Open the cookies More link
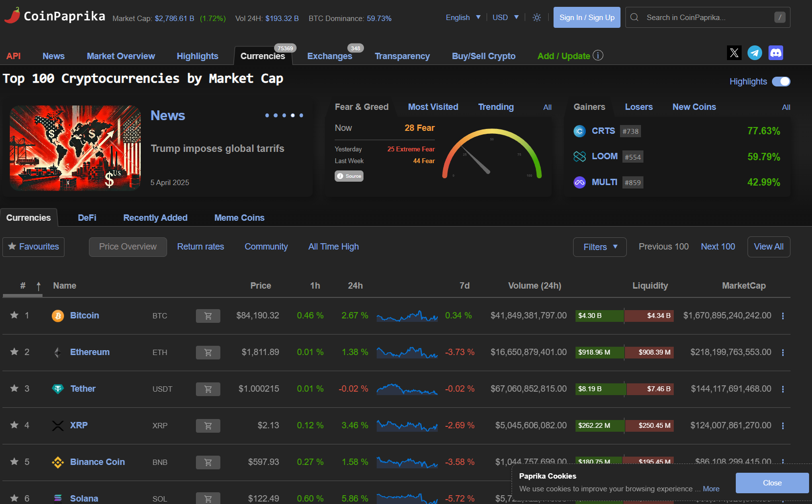This screenshot has width=812, height=504. (711, 489)
